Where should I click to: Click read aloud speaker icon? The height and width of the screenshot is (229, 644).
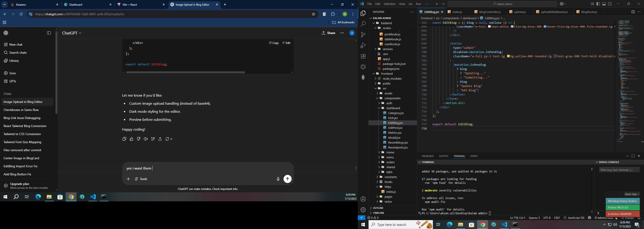[x=146, y=139]
